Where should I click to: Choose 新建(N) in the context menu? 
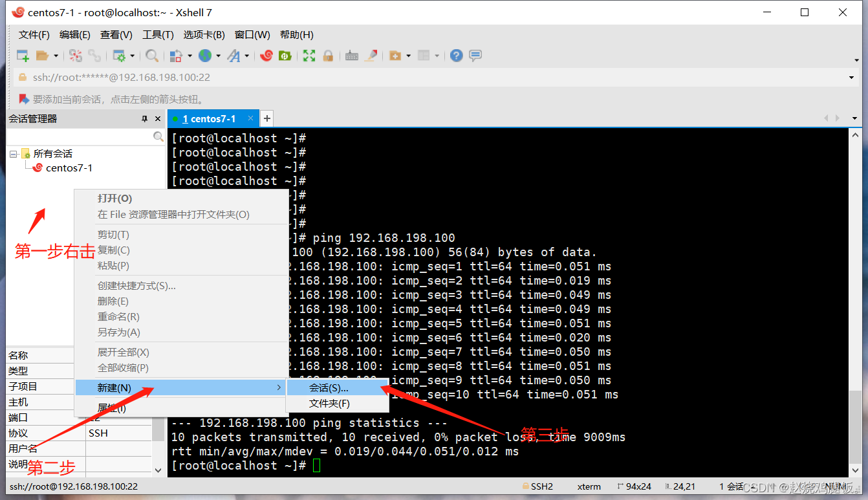click(x=182, y=387)
